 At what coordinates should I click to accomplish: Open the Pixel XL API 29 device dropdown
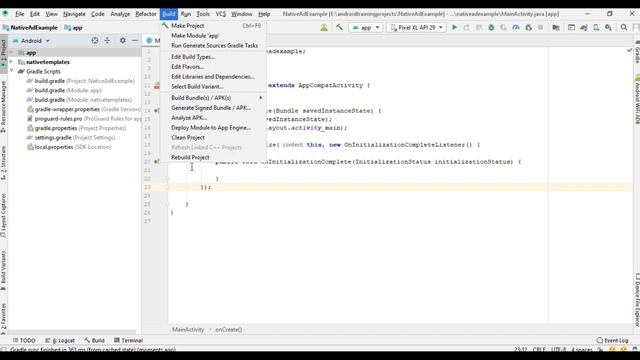coord(416,27)
